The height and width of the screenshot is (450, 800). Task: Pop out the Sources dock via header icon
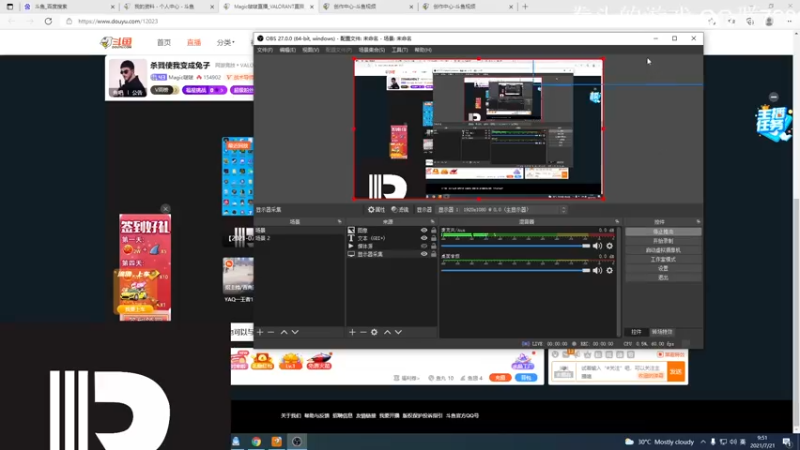pyautogui.click(x=433, y=222)
